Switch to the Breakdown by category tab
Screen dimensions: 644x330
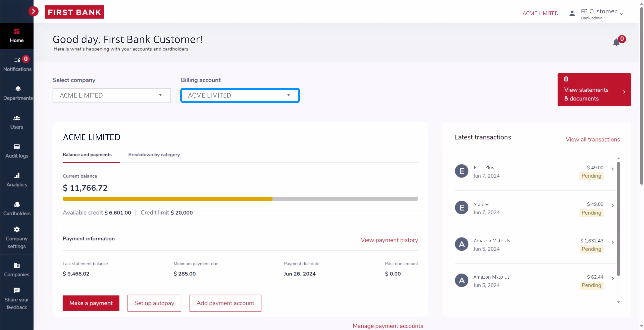[154, 154]
